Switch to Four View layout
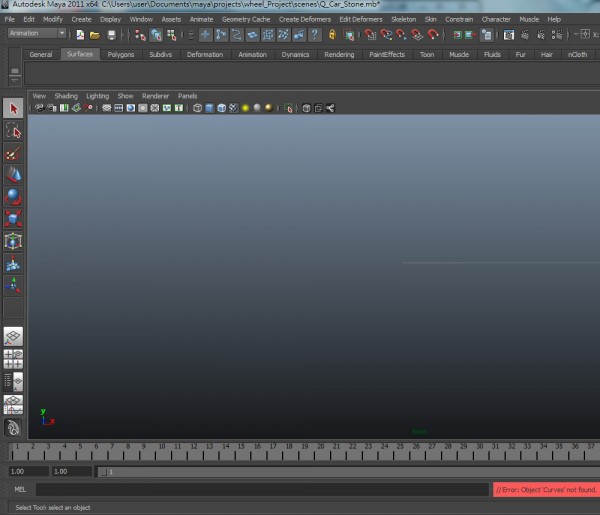 pyautogui.click(x=13, y=359)
